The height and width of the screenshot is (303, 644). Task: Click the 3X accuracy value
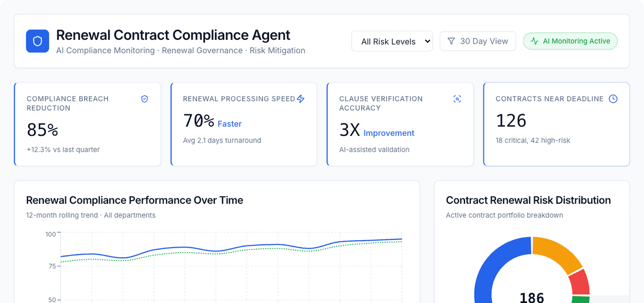click(350, 130)
